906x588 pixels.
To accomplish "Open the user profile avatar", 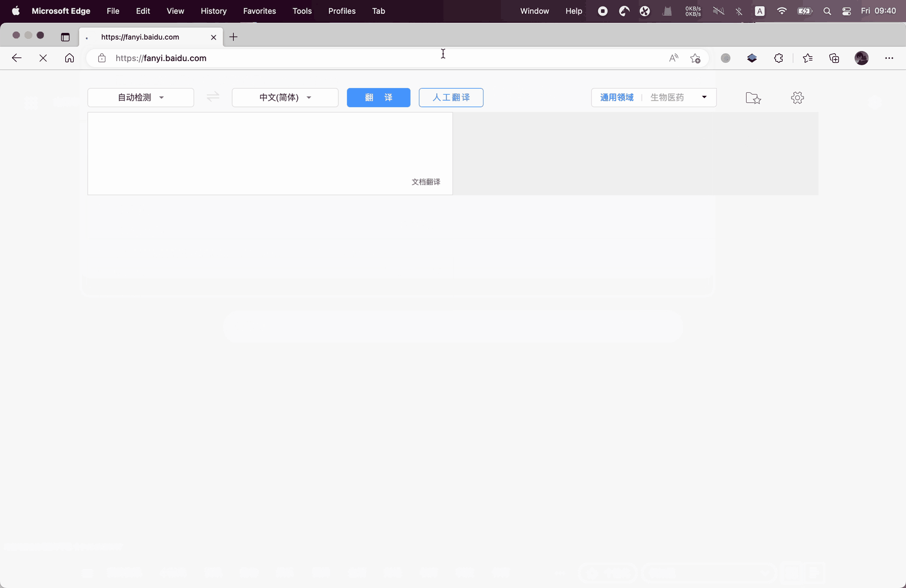I will coord(862,58).
